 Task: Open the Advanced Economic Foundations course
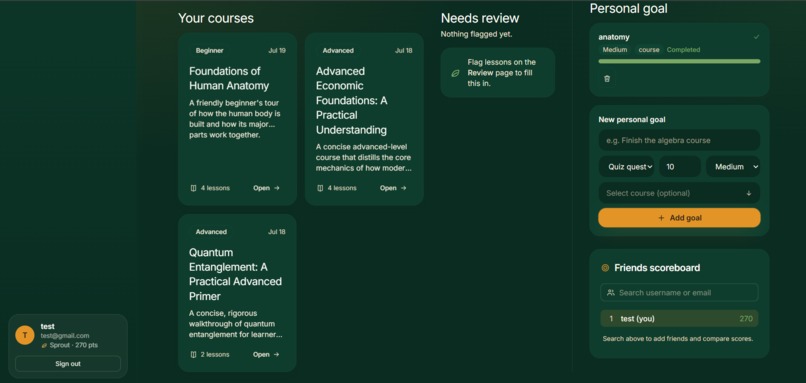393,188
